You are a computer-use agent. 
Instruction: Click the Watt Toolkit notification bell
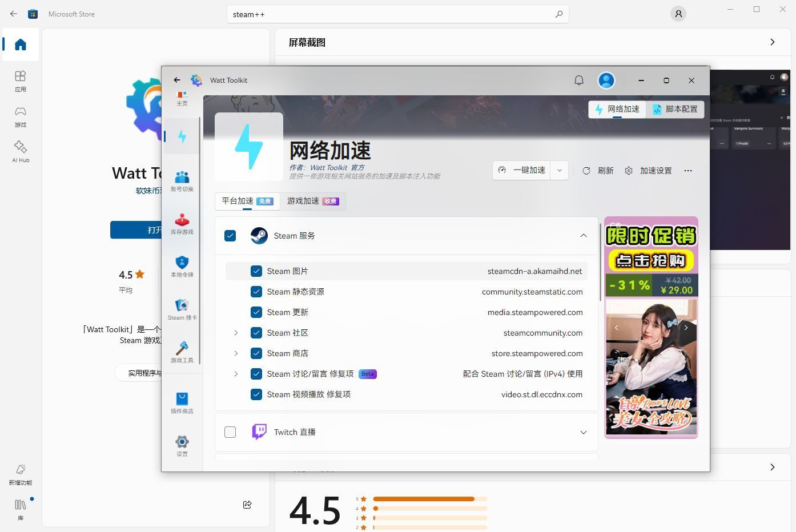pyautogui.click(x=579, y=80)
